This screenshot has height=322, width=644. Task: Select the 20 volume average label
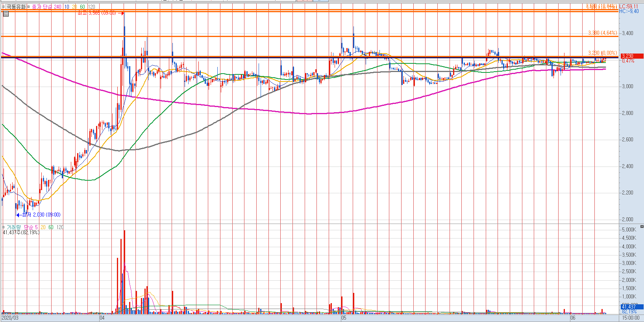click(x=43, y=227)
